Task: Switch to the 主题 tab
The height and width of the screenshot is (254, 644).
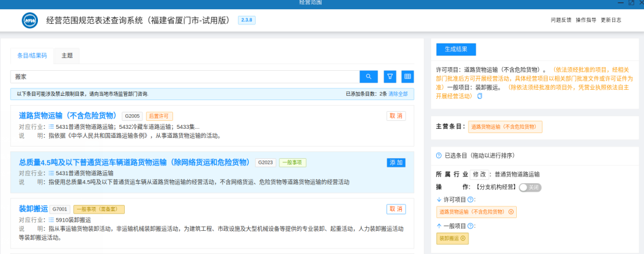Action: tap(67, 56)
